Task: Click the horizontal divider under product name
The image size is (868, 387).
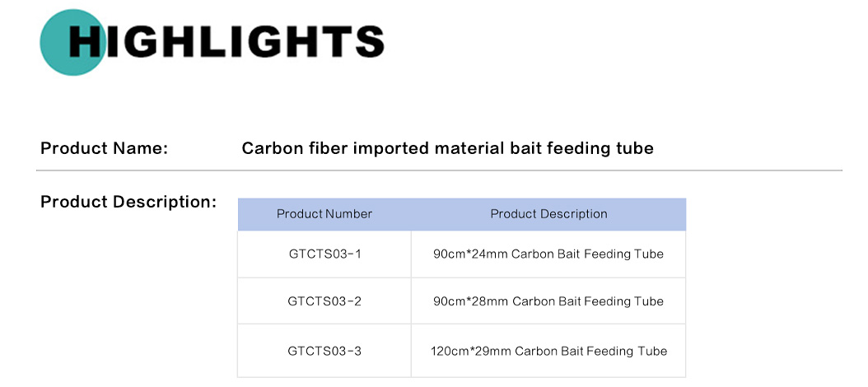Action: pyautogui.click(x=439, y=170)
